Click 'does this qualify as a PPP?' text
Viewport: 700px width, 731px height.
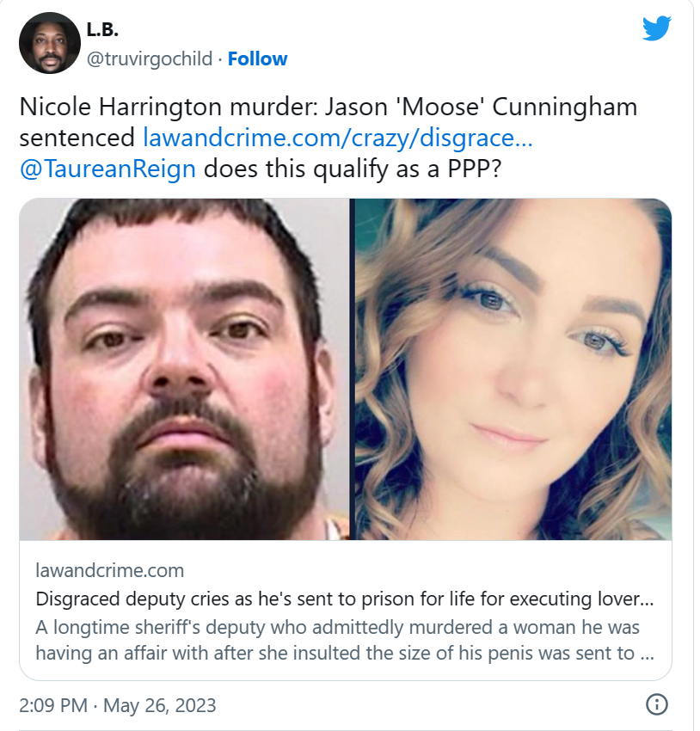[353, 169]
